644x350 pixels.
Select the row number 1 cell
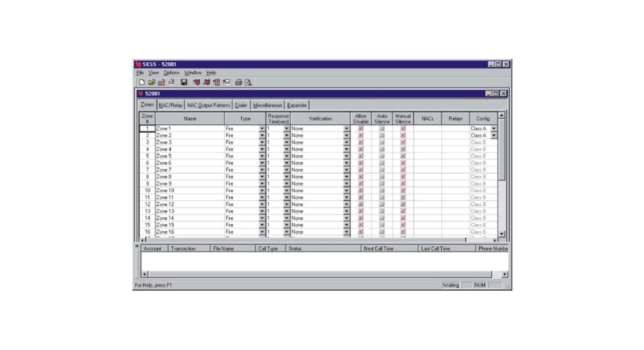[147, 128]
